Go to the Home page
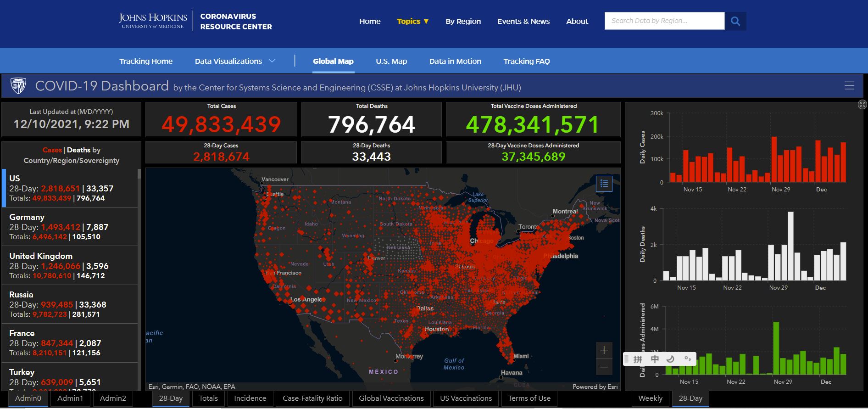 [x=370, y=21]
